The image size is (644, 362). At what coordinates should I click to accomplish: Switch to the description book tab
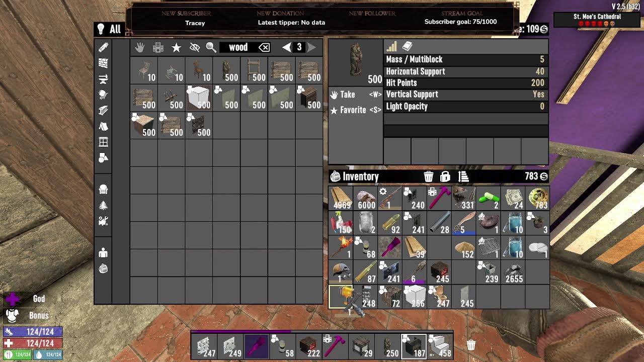[x=408, y=47]
